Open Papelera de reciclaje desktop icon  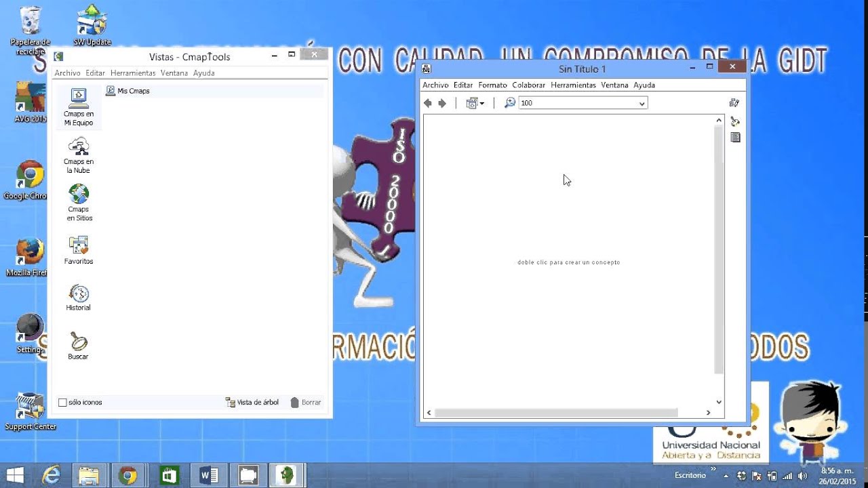tap(31, 30)
